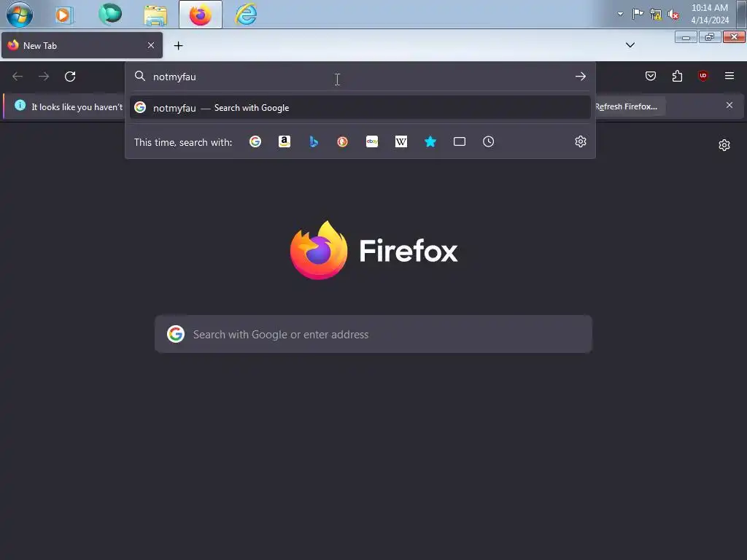
Task: Open the Save to Pocket button
Action: [651, 76]
